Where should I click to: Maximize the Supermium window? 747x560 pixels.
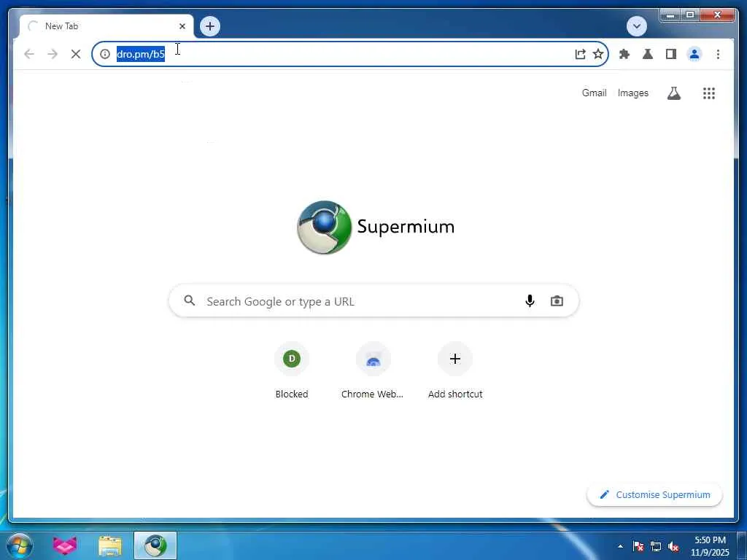point(689,15)
